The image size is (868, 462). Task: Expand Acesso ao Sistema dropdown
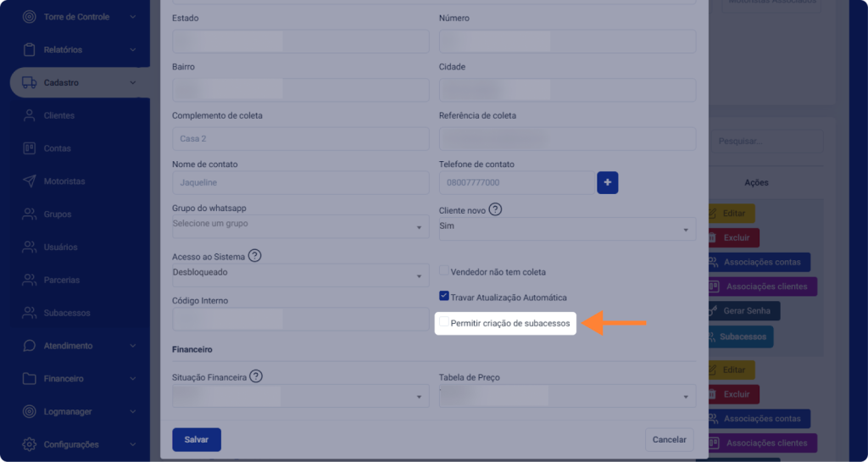[300, 275]
